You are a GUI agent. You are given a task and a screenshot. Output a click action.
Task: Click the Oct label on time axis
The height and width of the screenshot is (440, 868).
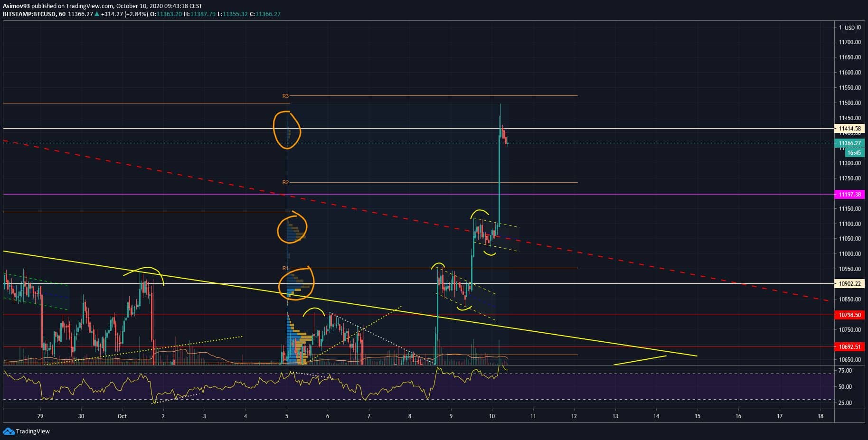[122, 416]
